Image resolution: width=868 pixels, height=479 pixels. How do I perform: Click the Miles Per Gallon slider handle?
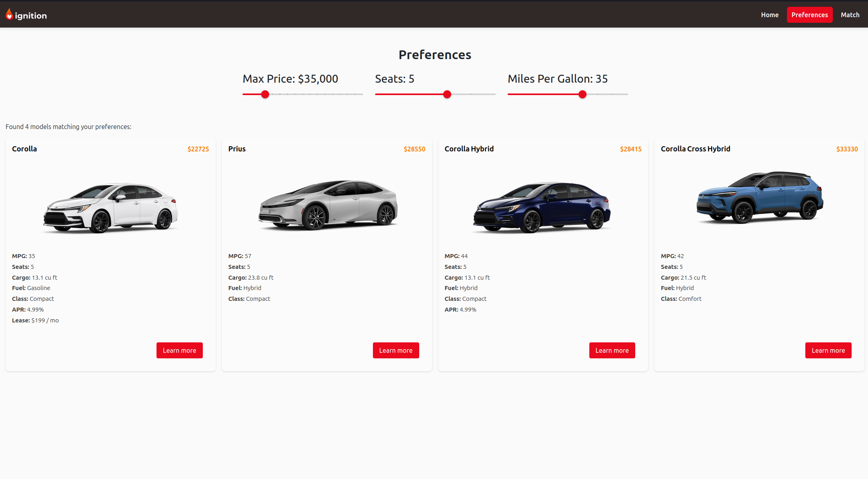pos(583,94)
